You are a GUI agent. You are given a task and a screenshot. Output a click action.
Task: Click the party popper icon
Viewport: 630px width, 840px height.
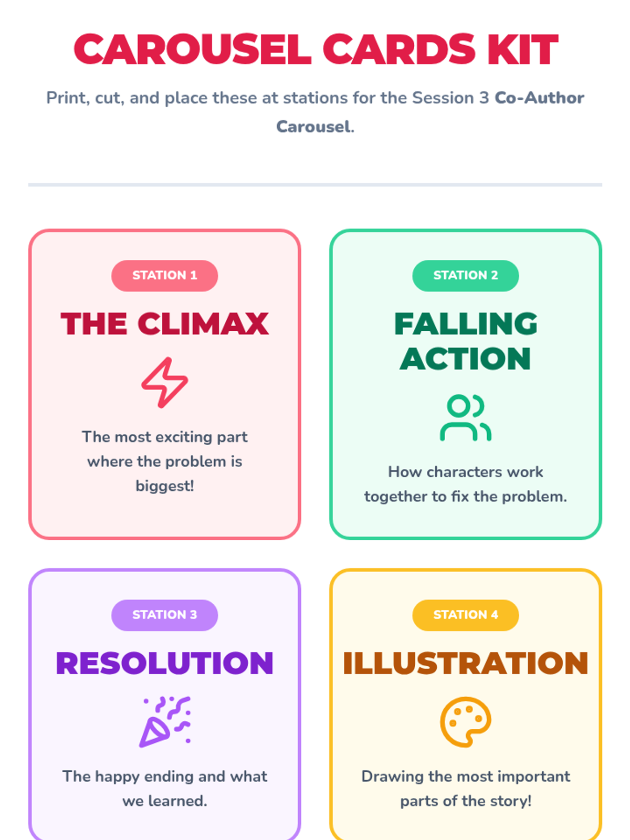click(164, 721)
